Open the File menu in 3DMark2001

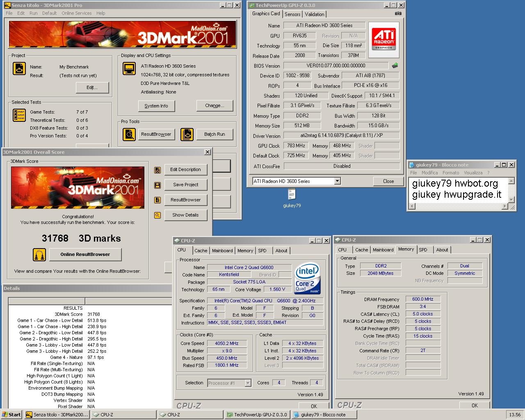[9, 13]
